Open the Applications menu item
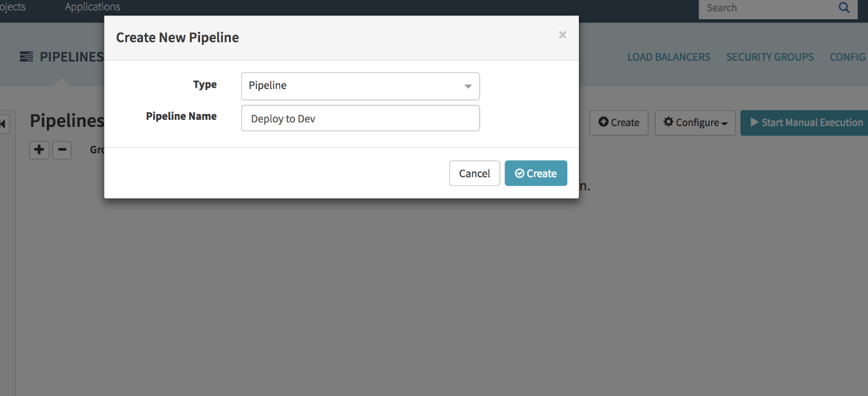Viewport: 868px width, 396px height. [x=92, y=7]
